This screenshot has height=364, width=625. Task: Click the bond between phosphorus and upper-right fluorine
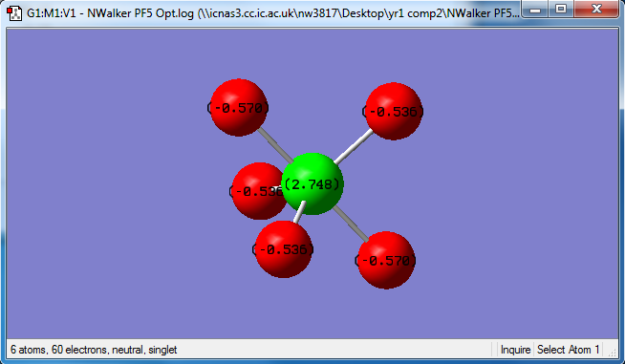354,147
